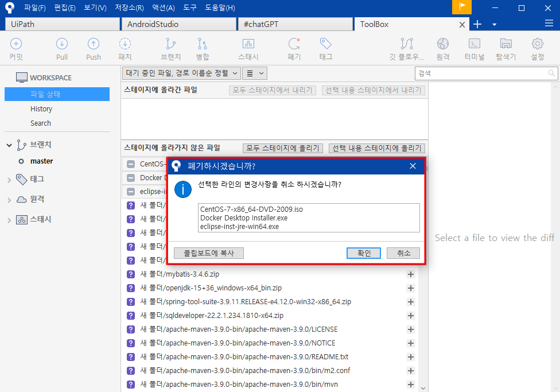Open the pending files sort dropdown
560x392 pixels.
coord(181,73)
